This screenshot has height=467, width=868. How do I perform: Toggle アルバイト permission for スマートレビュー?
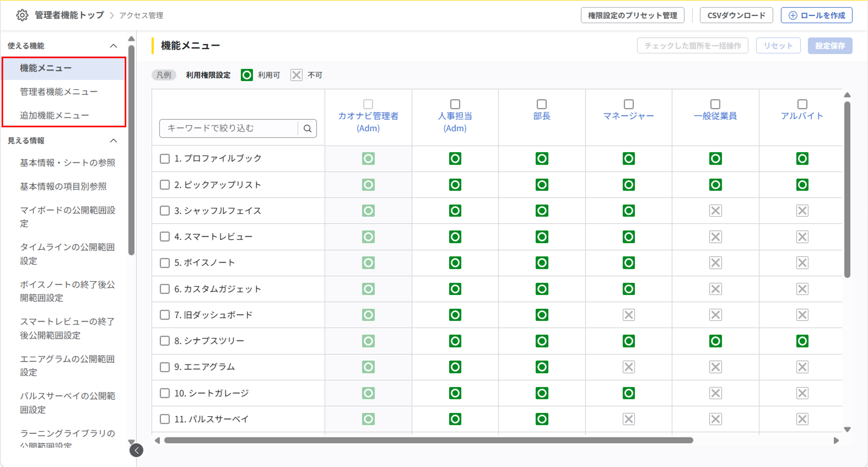click(802, 237)
